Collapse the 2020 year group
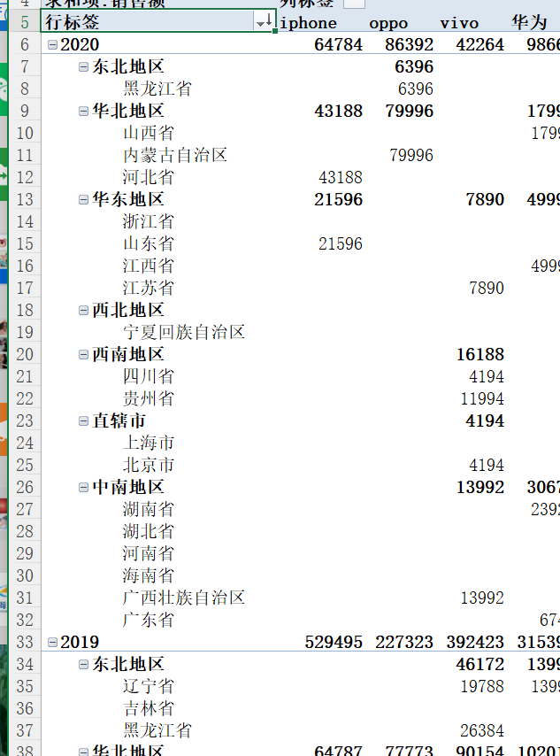The width and height of the screenshot is (560, 756). coord(52,45)
